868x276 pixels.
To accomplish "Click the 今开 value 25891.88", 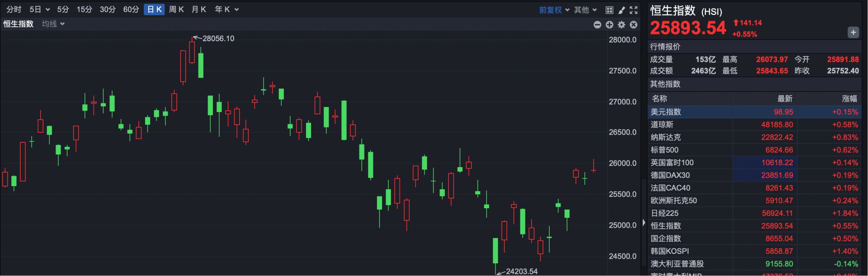I will [x=843, y=60].
